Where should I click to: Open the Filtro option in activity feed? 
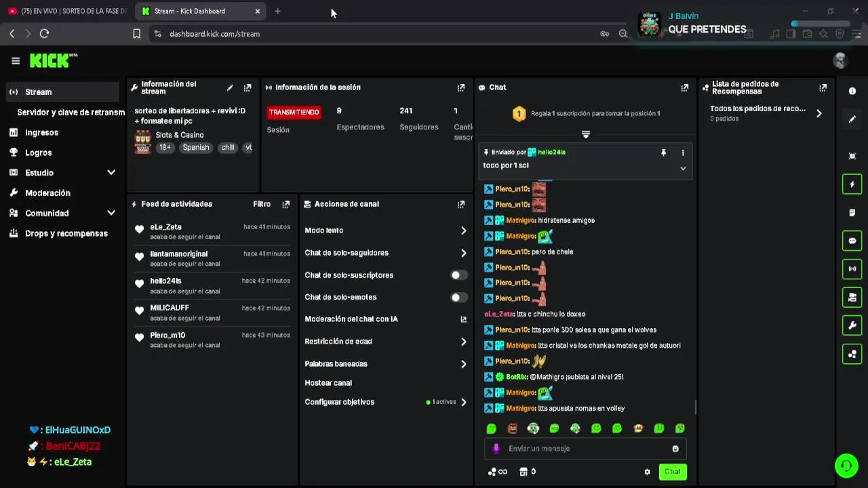pyautogui.click(x=262, y=204)
